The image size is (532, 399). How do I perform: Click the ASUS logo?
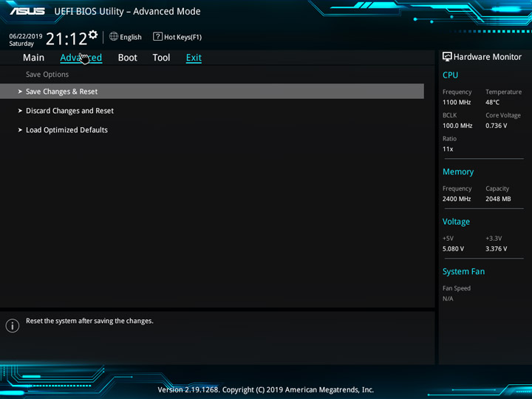click(27, 11)
